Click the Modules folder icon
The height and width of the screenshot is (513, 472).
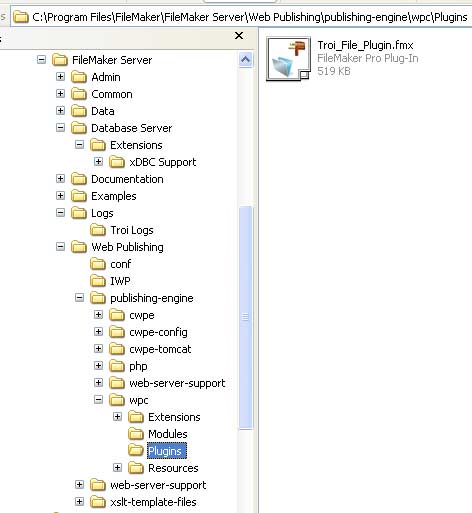pos(136,434)
